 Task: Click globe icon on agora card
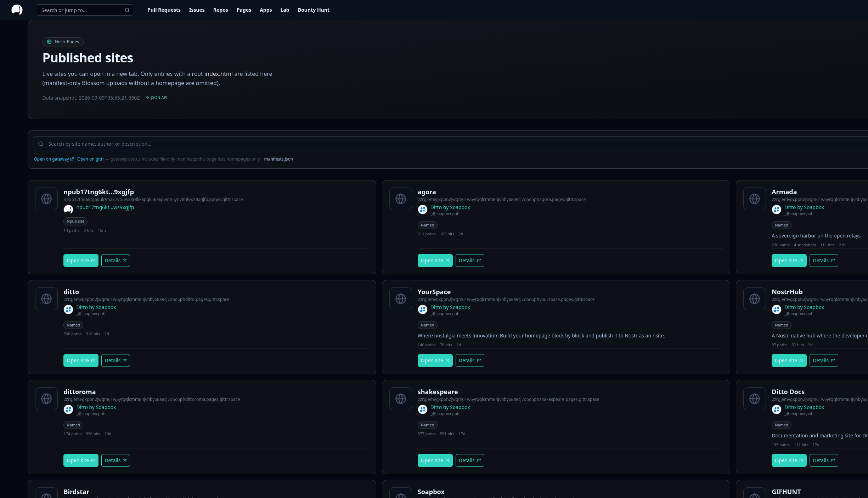pos(401,199)
